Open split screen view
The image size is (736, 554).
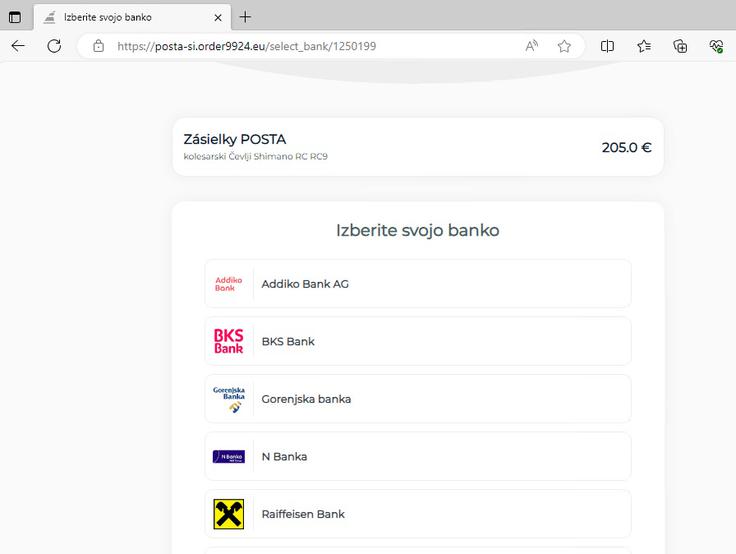pyautogui.click(x=607, y=46)
